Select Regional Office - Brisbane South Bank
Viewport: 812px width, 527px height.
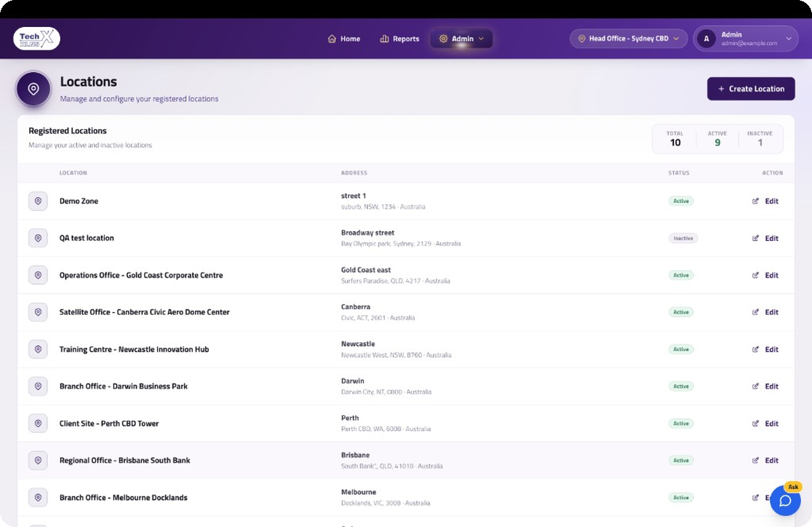pos(125,460)
